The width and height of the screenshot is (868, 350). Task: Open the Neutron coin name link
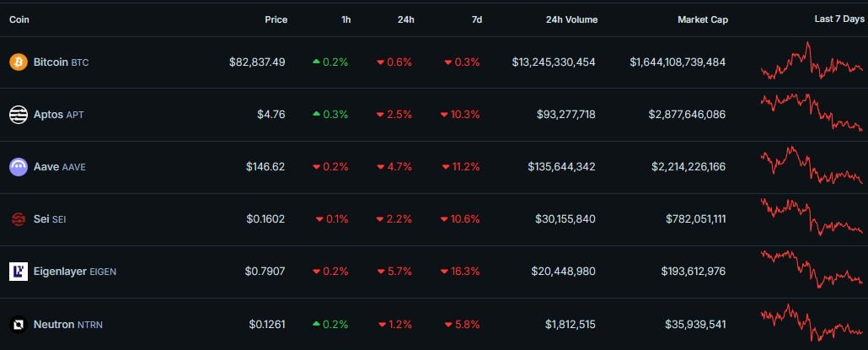(x=53, y=324)
